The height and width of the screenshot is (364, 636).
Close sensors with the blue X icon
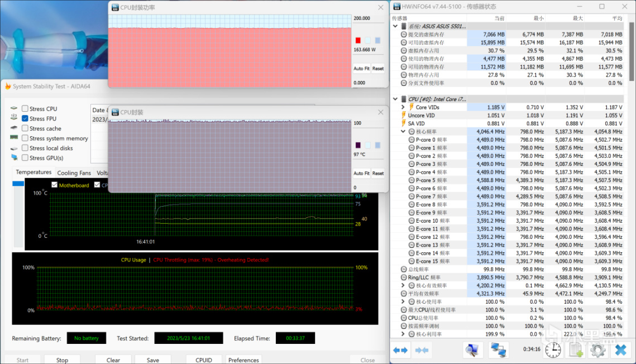click(x=620, y=350)
